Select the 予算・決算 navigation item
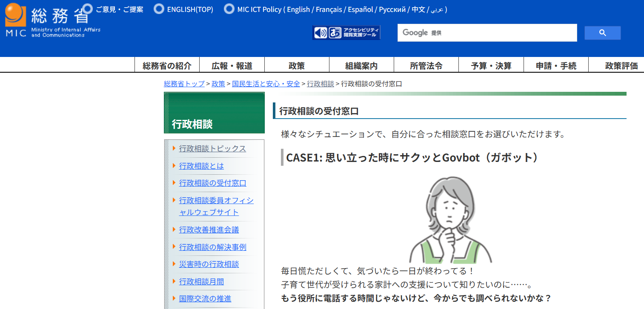 pos(491,65)
